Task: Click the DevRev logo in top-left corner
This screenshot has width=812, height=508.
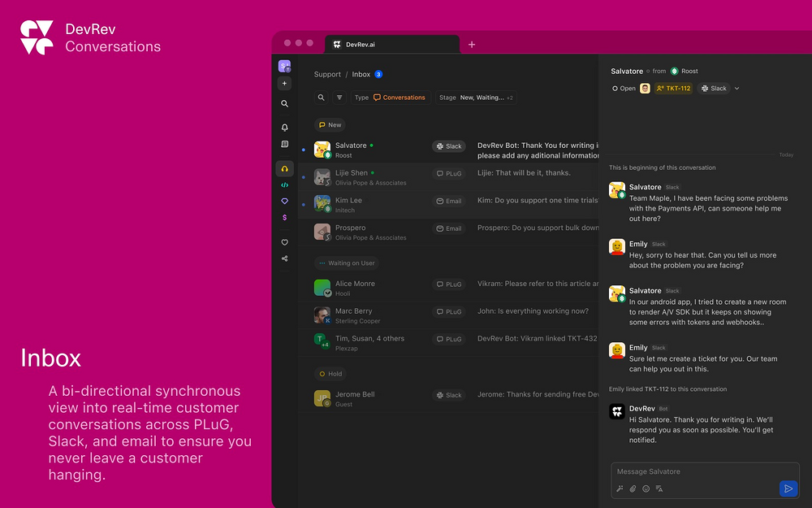Action: tap(37, 37)
